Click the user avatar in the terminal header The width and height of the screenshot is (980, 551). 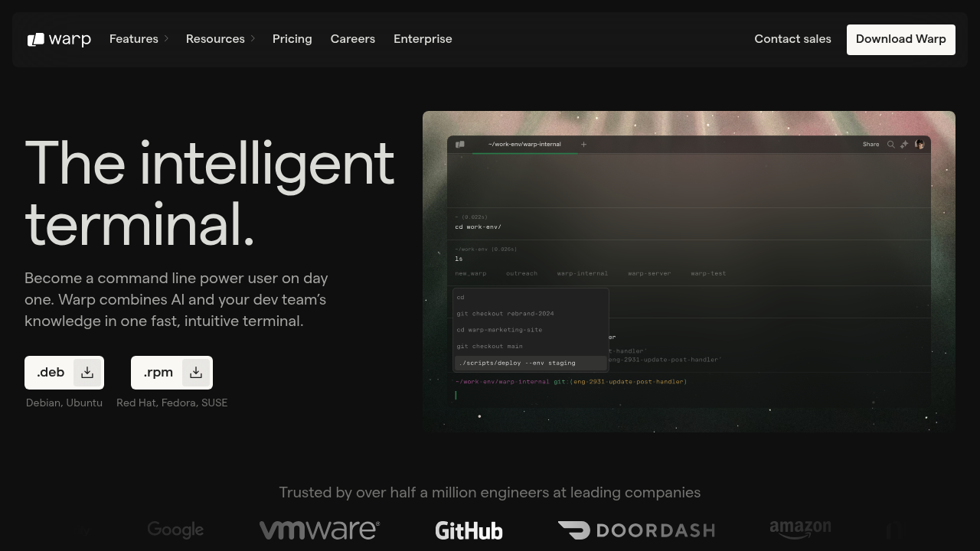pyautogui.click(x=920, y=145)
